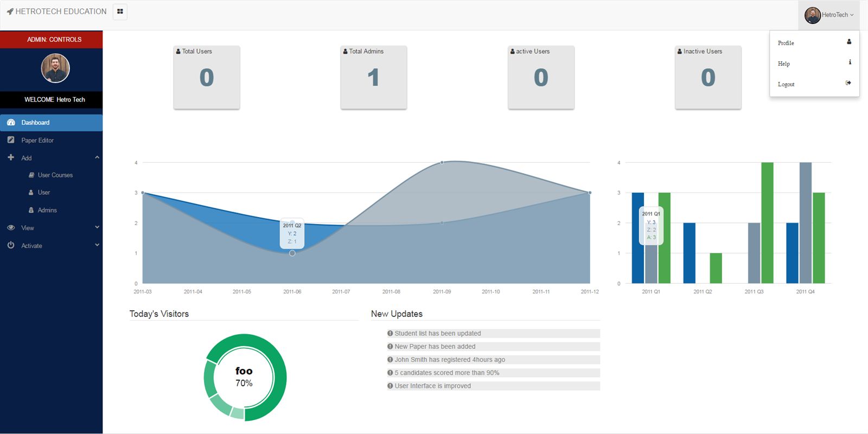Click the Total Admins stat card
This screenshot has width=868, height=434.
point(374,78)
